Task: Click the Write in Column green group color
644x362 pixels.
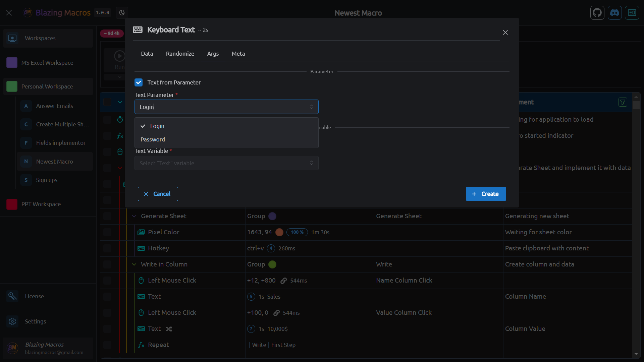Action: [x=272, y=264]
